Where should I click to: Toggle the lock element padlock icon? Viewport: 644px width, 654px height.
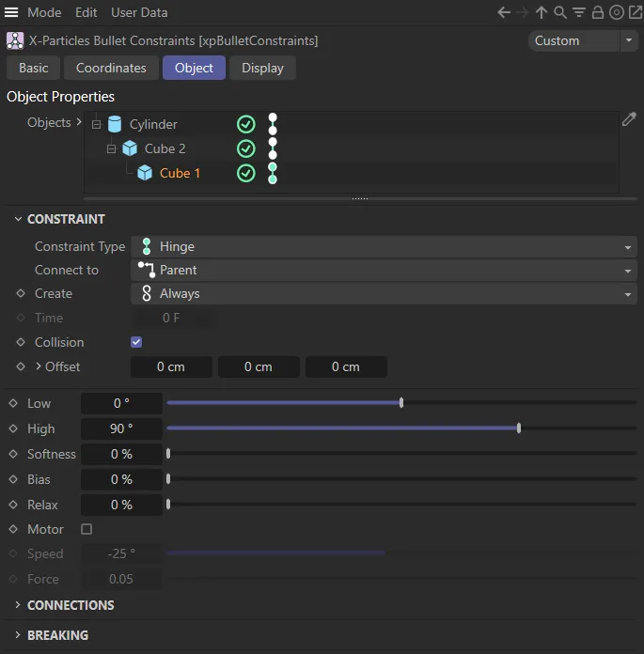tap(598, 12)
